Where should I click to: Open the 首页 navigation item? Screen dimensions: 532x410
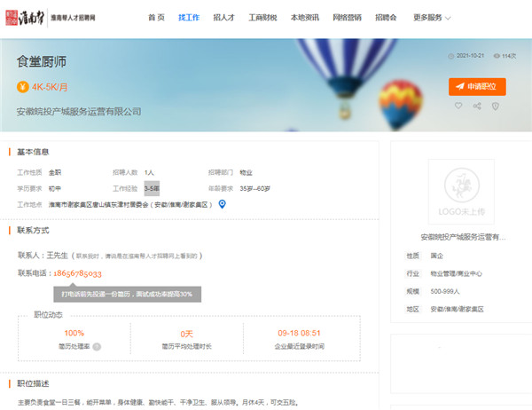click(156, 18)
